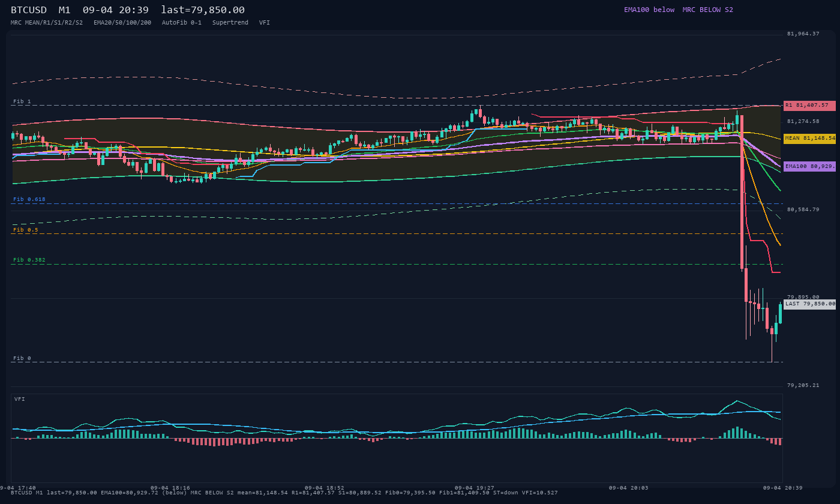Click the EMA100 80,929 price tag
840x504 pixels.
809,166
